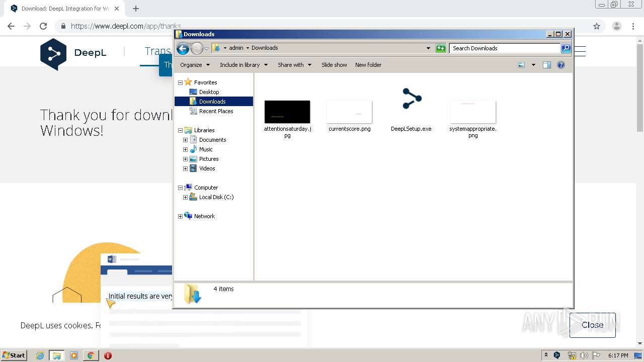Show hidden tray icons arrow
644x362 pixels.
tap(546, 355)
